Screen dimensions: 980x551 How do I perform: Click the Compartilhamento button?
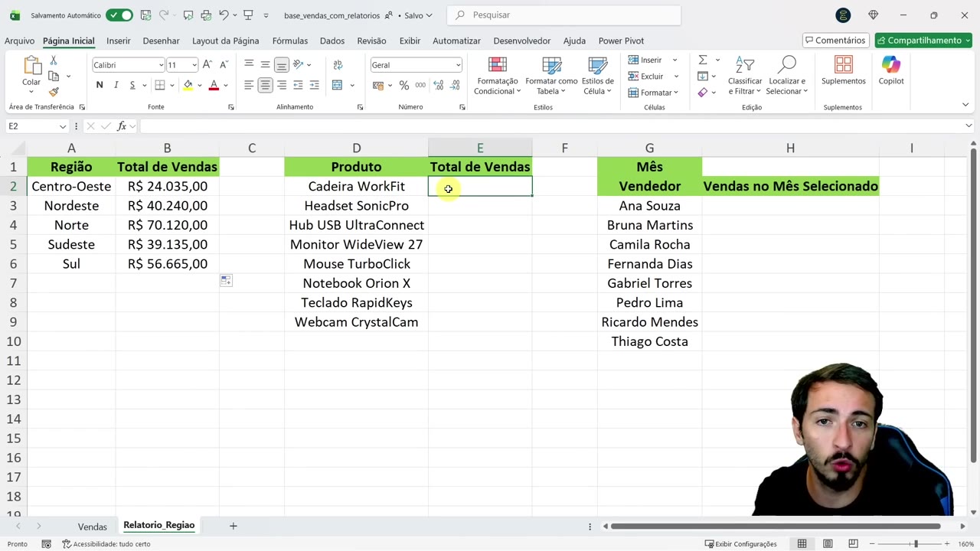click(923, 41)
